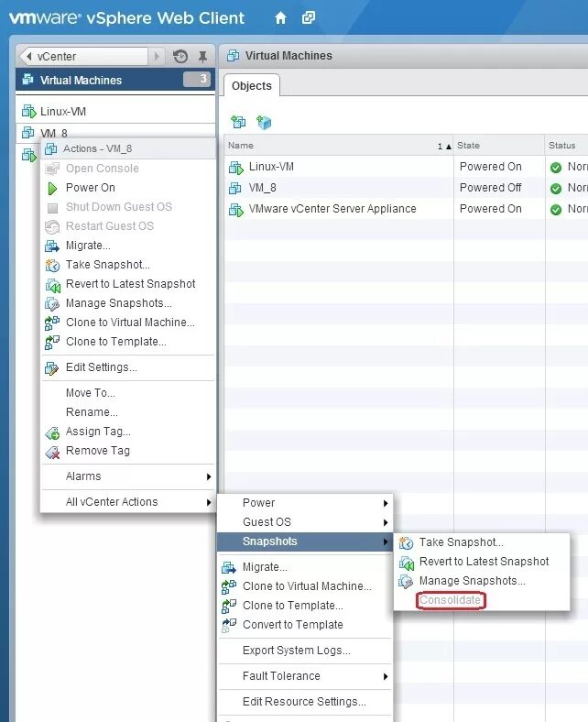Pin the navigator with pushpin icon
The image size is (588, 722).
(x=202, y=56)
